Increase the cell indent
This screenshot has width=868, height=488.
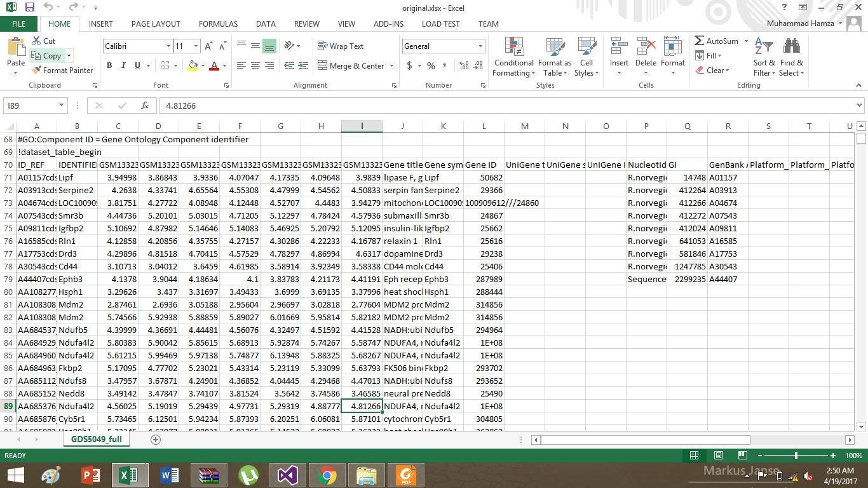pyautogui.click(x=303, y=65)
